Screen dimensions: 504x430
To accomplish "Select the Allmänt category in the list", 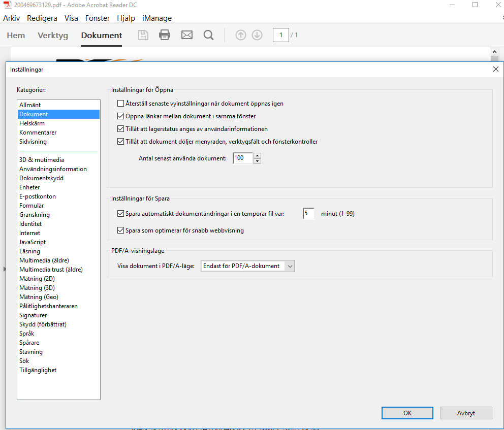I will coord(30,105).
